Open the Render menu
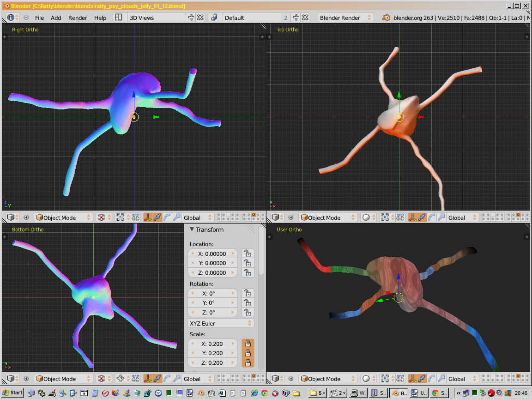 click(x=78, y=18)
